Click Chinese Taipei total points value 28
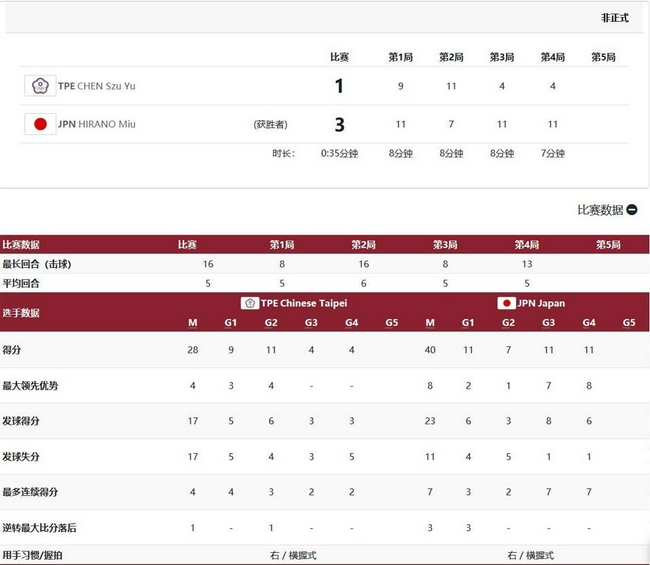 click(x=193, y=350)
